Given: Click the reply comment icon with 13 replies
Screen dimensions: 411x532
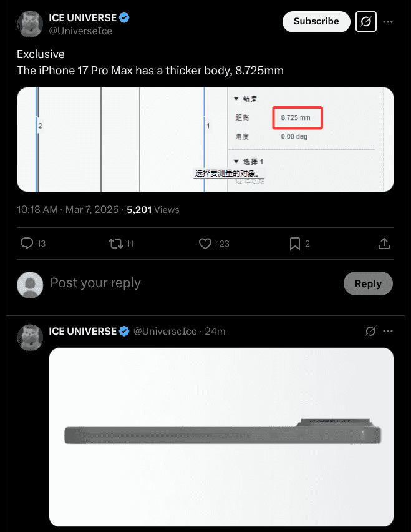Looking at the screenshot, I should coord(27,244).
